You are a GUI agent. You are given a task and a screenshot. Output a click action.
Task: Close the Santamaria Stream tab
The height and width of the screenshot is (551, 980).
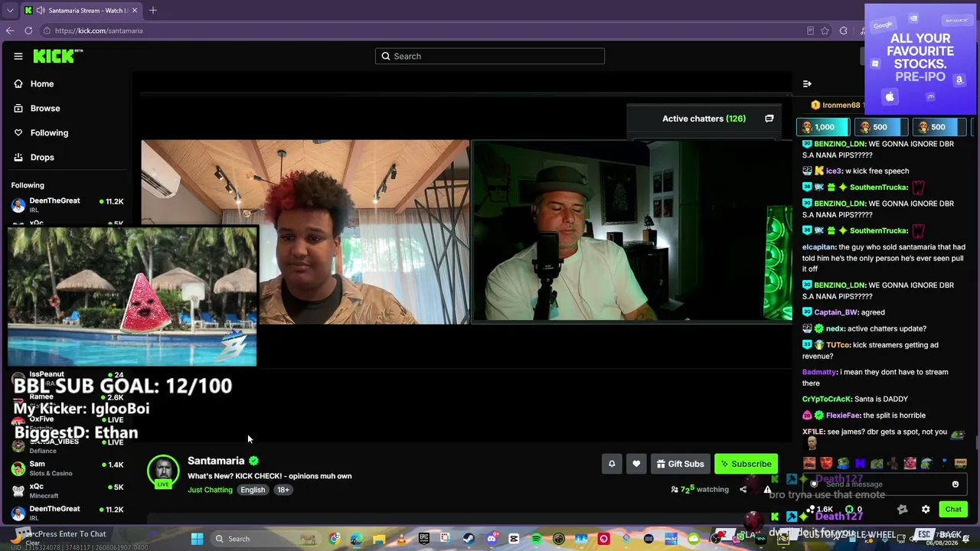tap(135, 11)
